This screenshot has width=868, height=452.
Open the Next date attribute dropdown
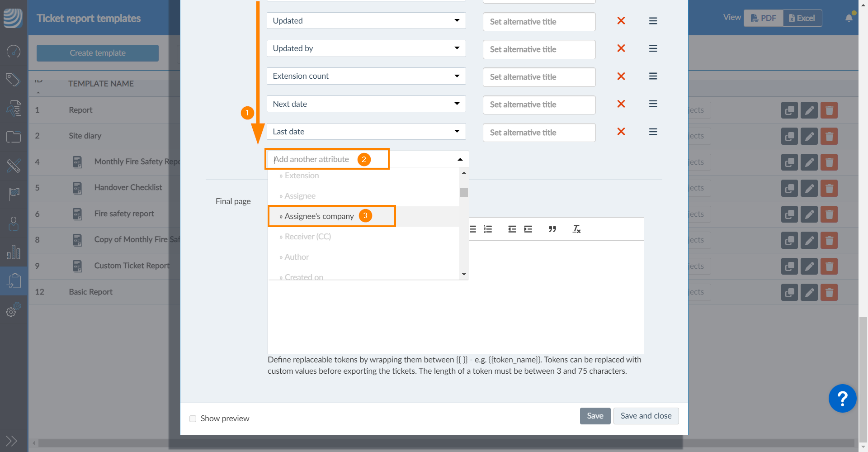(366, 104)
